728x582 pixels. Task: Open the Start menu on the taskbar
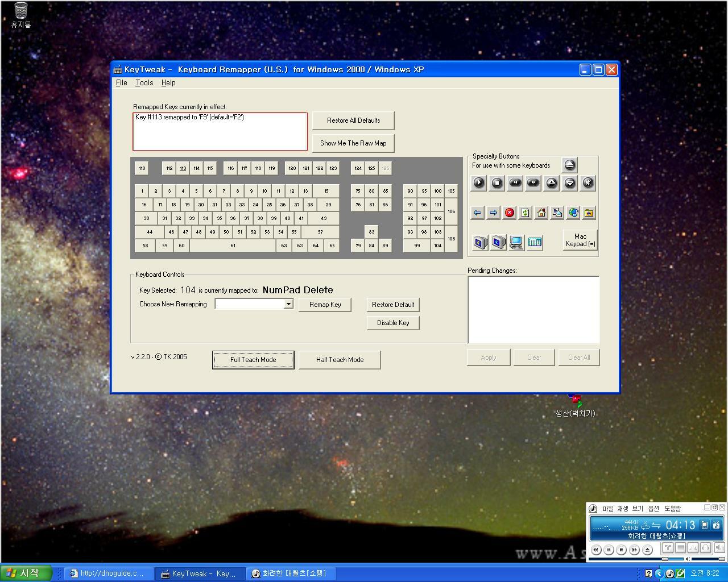[26, 573]
